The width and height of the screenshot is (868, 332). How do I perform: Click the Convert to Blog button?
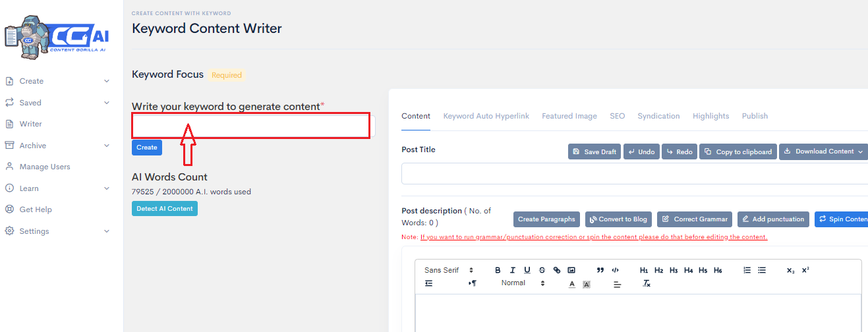click(618, 219)
